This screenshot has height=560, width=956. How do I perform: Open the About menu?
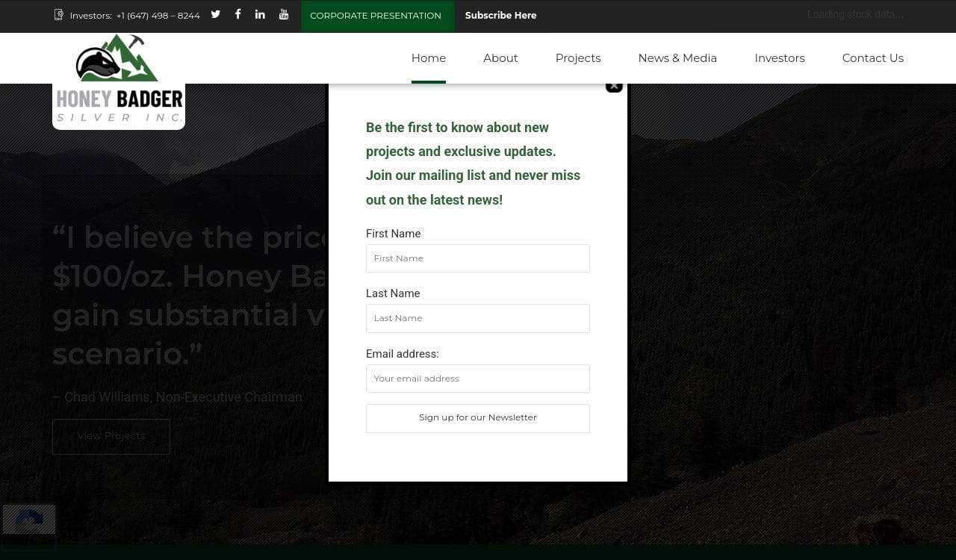click(500, 58)
